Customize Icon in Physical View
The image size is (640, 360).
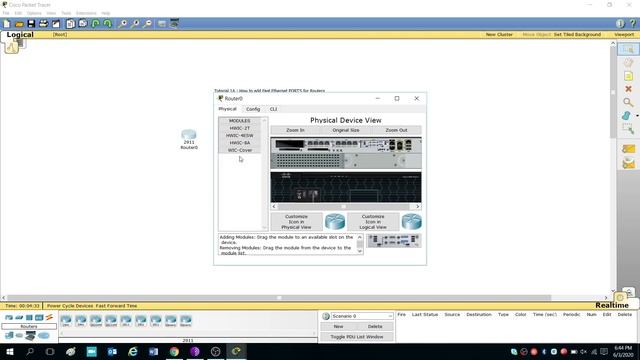296,222
